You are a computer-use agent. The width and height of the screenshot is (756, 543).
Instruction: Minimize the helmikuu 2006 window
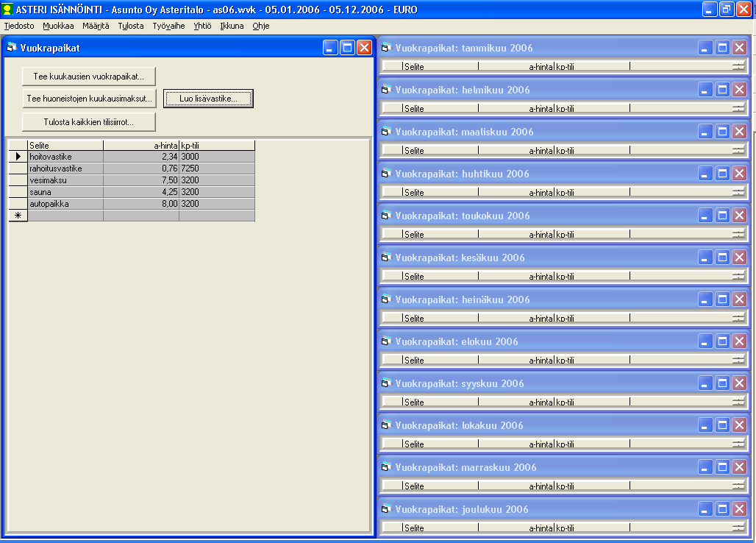pos(705,89)
